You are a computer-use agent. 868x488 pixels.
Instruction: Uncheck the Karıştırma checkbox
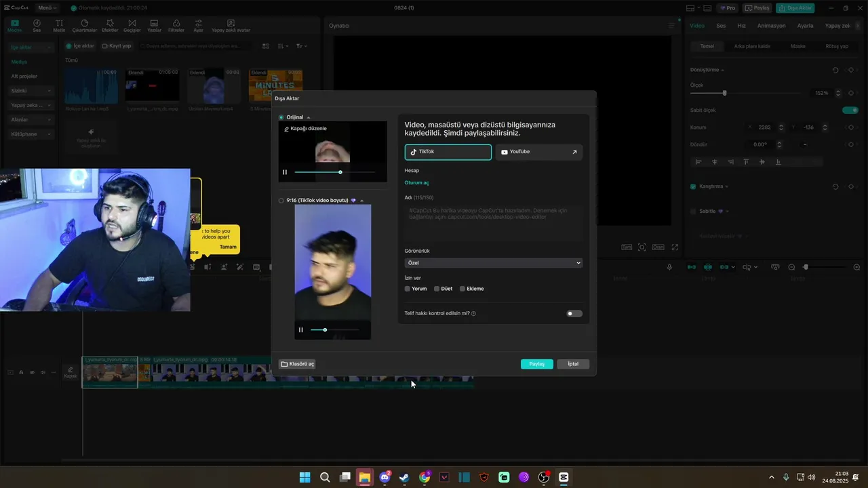click(693, 186)
